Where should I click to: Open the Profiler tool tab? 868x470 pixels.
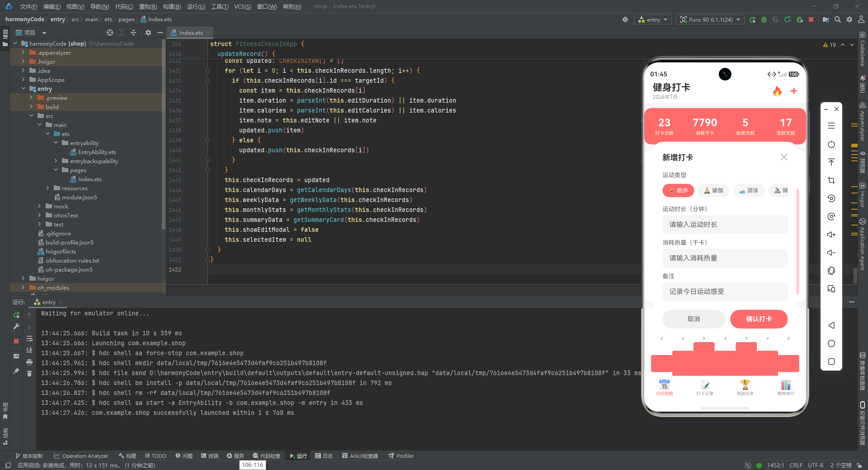pos(401,456)
